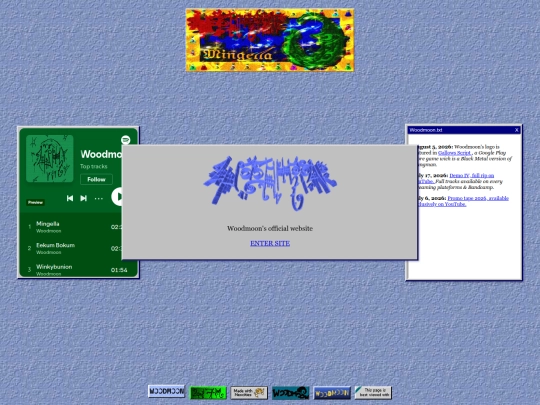Click the 01:54 duration for Winkybunion
This screenshot has width=540, height=405.
click(x=119, y=270)
